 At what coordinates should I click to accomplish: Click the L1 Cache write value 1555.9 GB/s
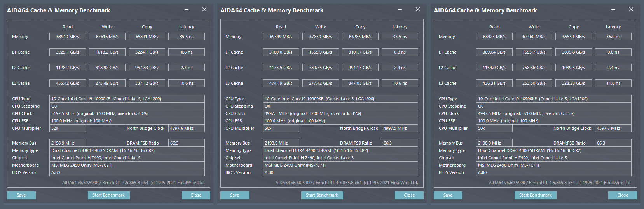(321, 52)
